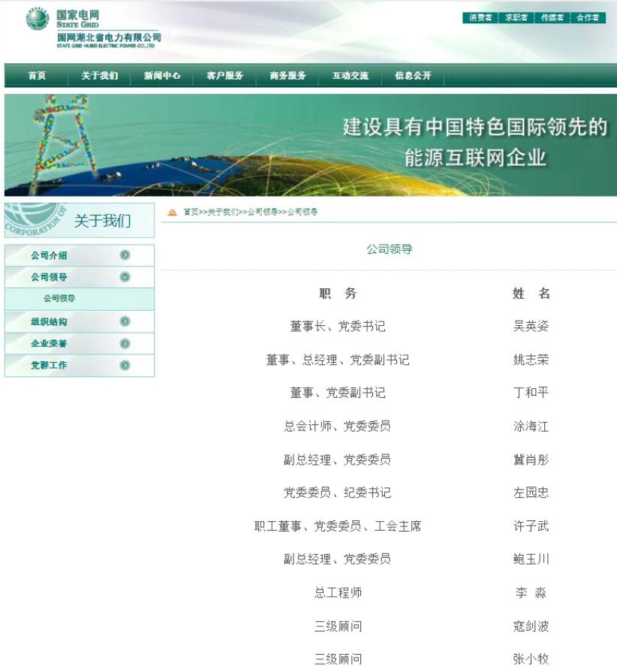Image resolution: width=617 pixels, height=672 pixels.
Task: Expand the 组织结构 sidebar arrow
Action: (125, 321)
